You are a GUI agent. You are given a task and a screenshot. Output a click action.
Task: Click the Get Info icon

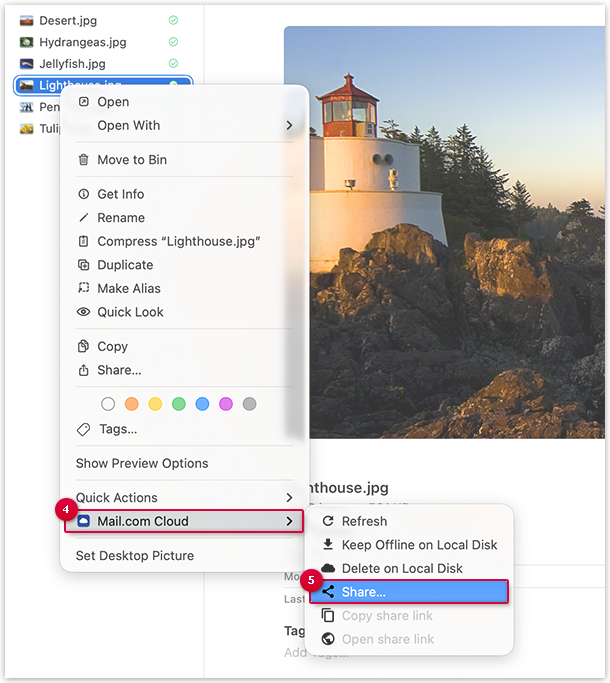[84, 194]
